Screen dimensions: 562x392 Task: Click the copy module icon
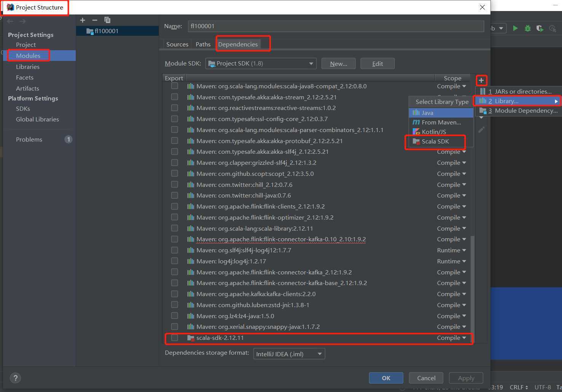[x=107, y=20]
